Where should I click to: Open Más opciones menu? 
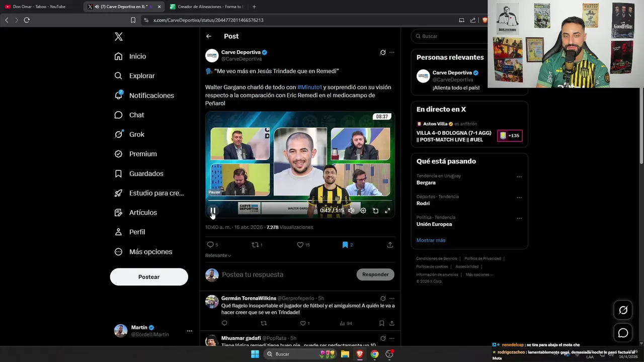143,252
